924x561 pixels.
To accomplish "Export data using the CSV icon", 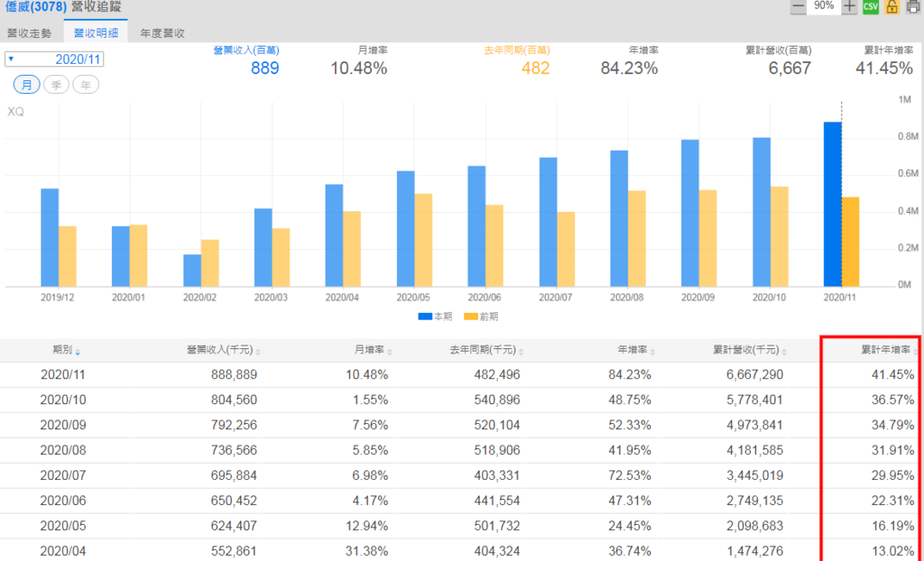I will (871, 6).
